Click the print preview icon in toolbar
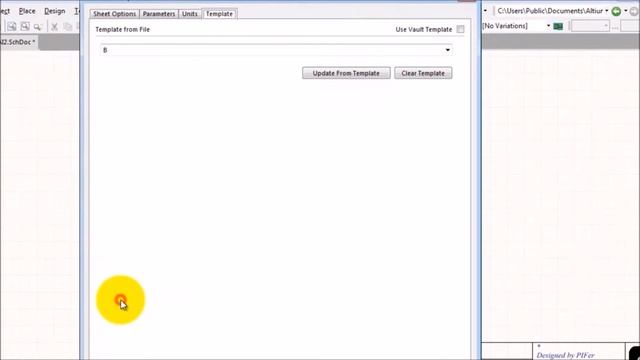This screenshot has width=640, height=360. pos(25,27)
